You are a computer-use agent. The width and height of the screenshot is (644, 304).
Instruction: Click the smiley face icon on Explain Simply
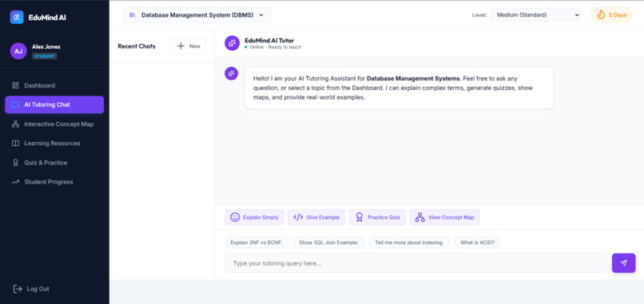point(235,217)
